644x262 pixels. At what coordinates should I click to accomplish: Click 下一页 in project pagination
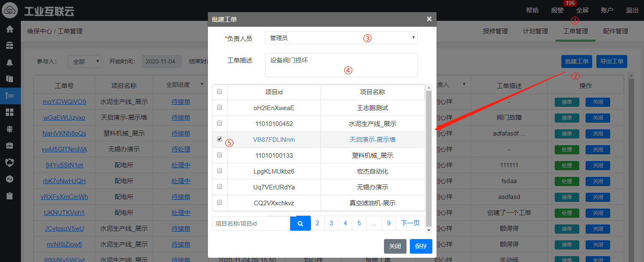(410, 223)
